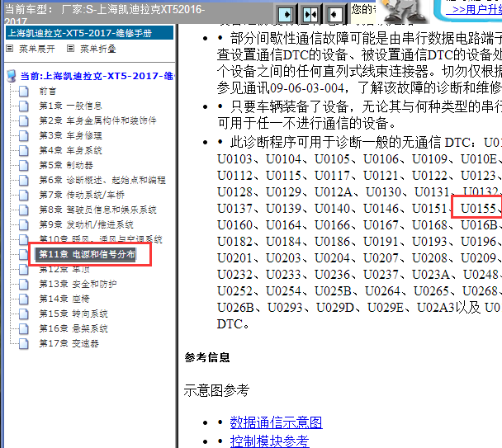502x448 pixels.
Task: Click the 参考信息 heading
Action: pyautogui.click(x=207, y=357)
